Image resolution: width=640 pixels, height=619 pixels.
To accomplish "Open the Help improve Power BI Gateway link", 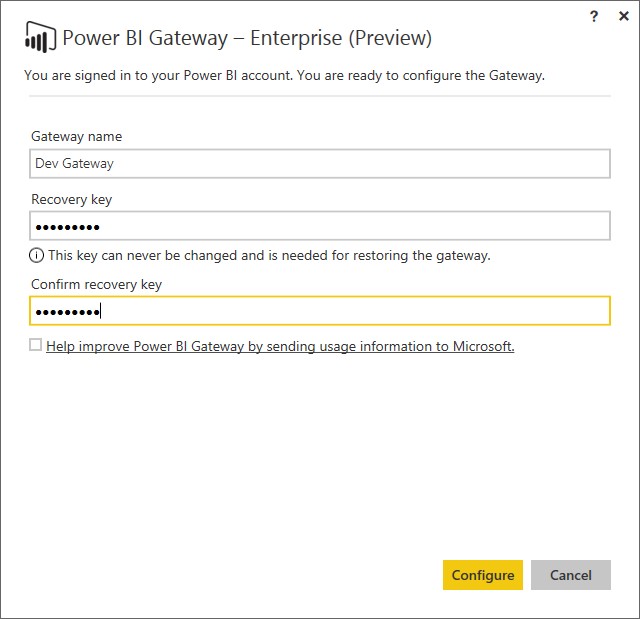I will tap(280, 346).
